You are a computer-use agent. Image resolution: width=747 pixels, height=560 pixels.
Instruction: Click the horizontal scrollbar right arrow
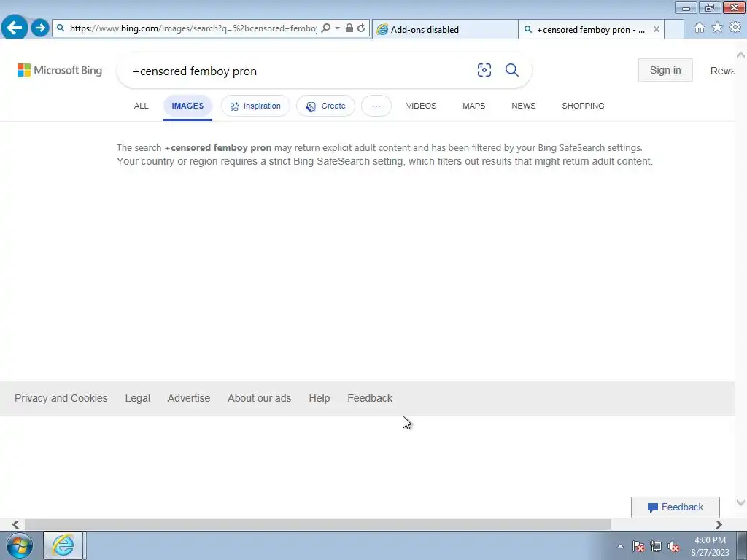coord(719,524)
